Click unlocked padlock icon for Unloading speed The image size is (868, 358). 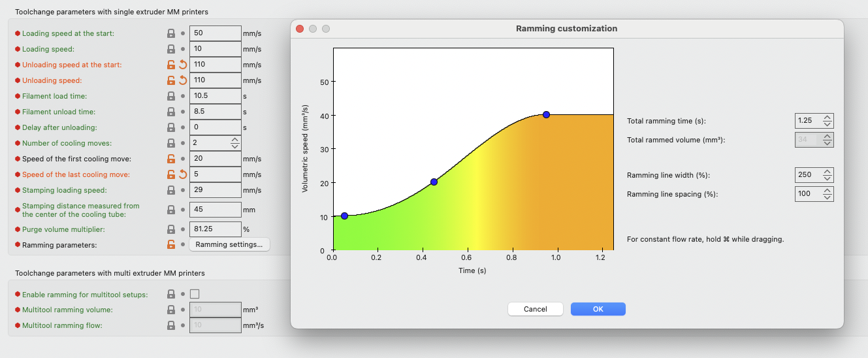[x=170, y=80]
